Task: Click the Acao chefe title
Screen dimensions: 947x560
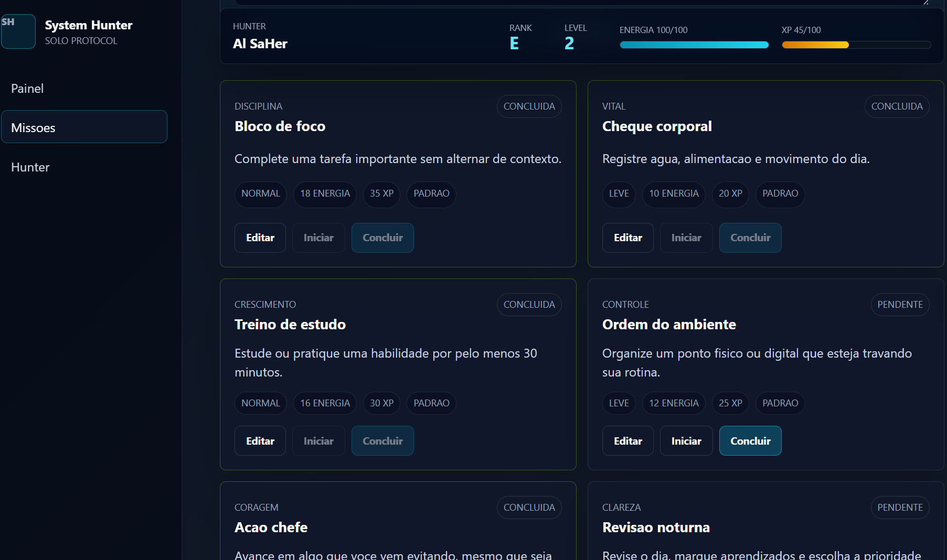Action: (271, 527)
